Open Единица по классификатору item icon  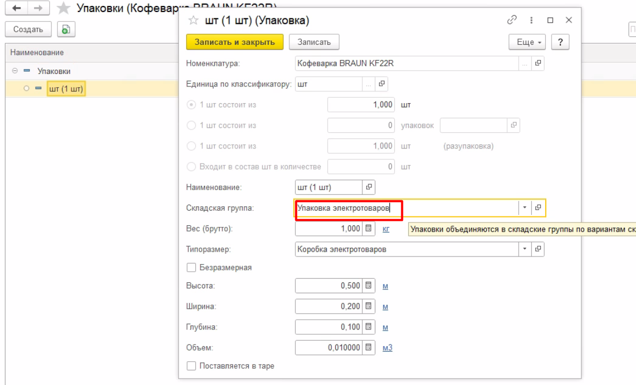tap(381, 84)
